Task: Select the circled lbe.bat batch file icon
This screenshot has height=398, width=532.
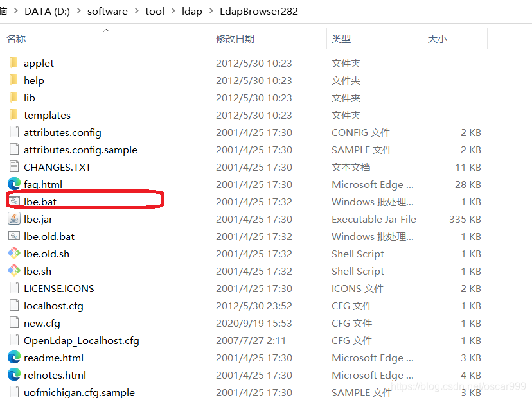Action: [x=14, y=202]
